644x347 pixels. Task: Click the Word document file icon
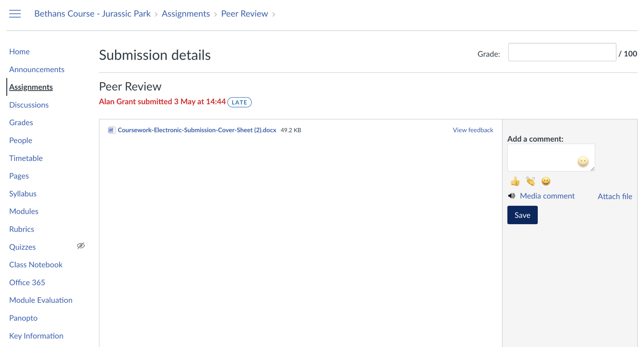click(x=111, y=130)
